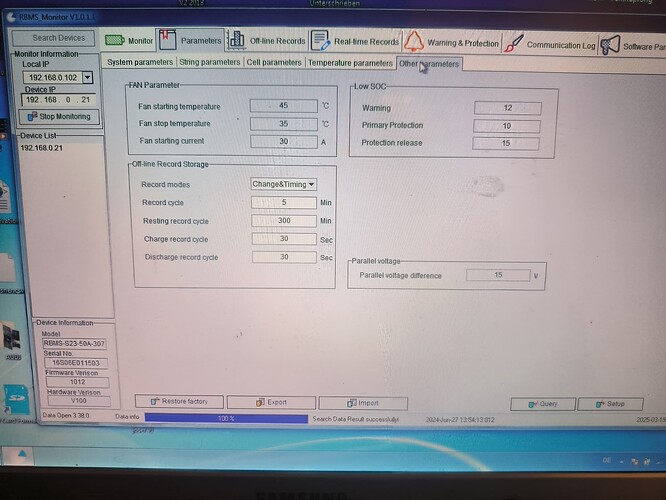Switch to the Monitor tab
Image resolution: width=666 pixels, height=500 pixels.
(129, 41)
